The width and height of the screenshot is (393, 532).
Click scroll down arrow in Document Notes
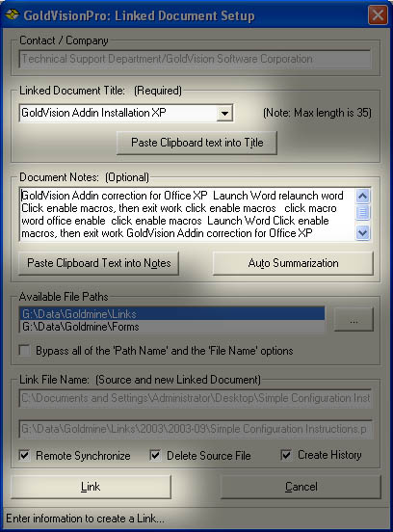pyautogui.click(x=362, y=233)
